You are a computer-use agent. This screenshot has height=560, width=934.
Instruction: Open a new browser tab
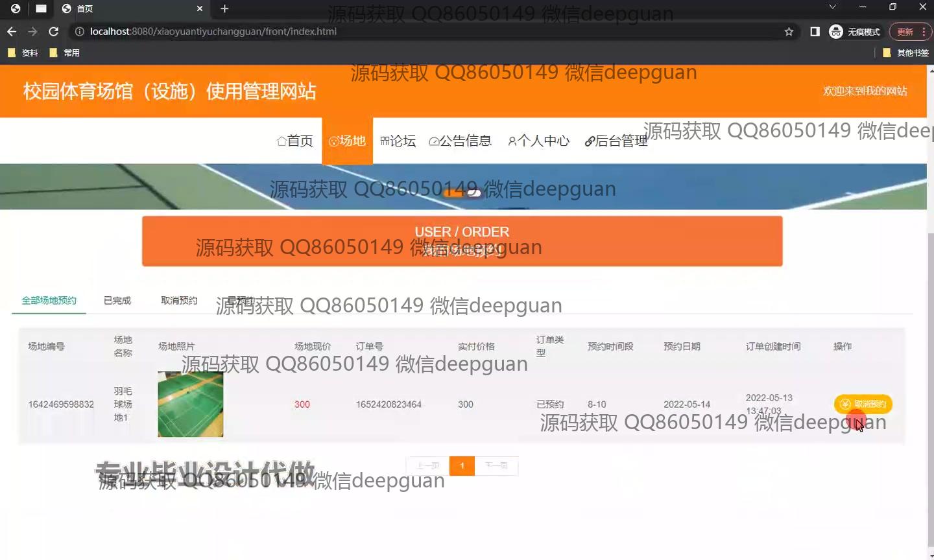click(x=224, y=8)
